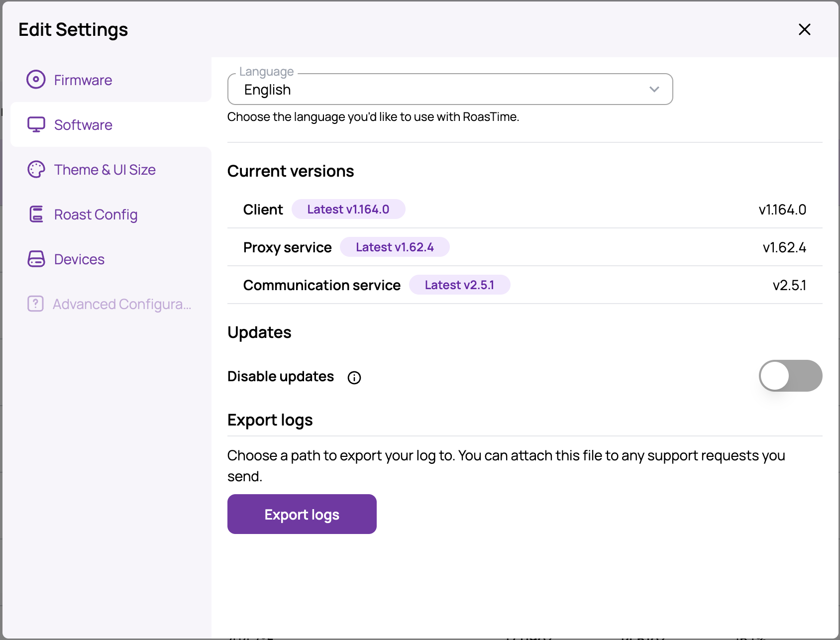This screenshot has height=640, width=840.
Task: Open the Theme & UI Size tab
Action: 105,170
